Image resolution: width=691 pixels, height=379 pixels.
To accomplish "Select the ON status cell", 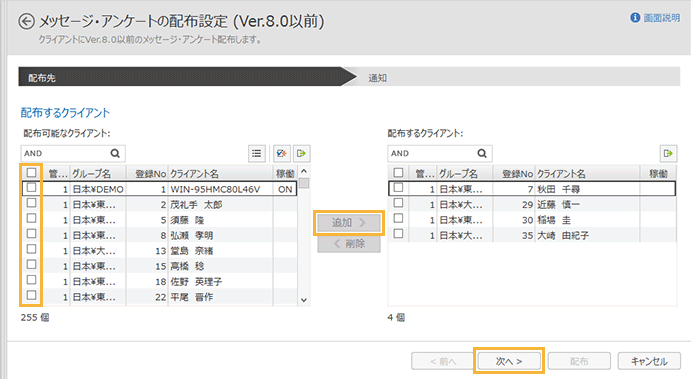I will pos(285,189).
